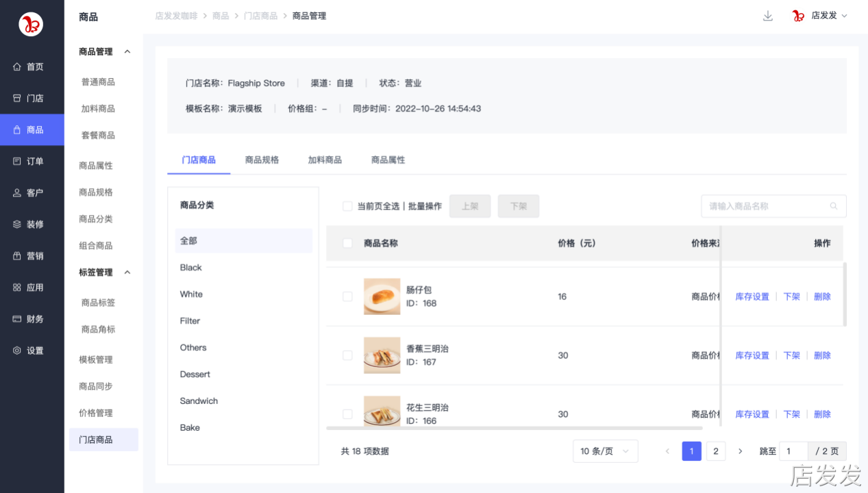Click page 1 button in pagination

pyautogui.click(x=692, y=451)
